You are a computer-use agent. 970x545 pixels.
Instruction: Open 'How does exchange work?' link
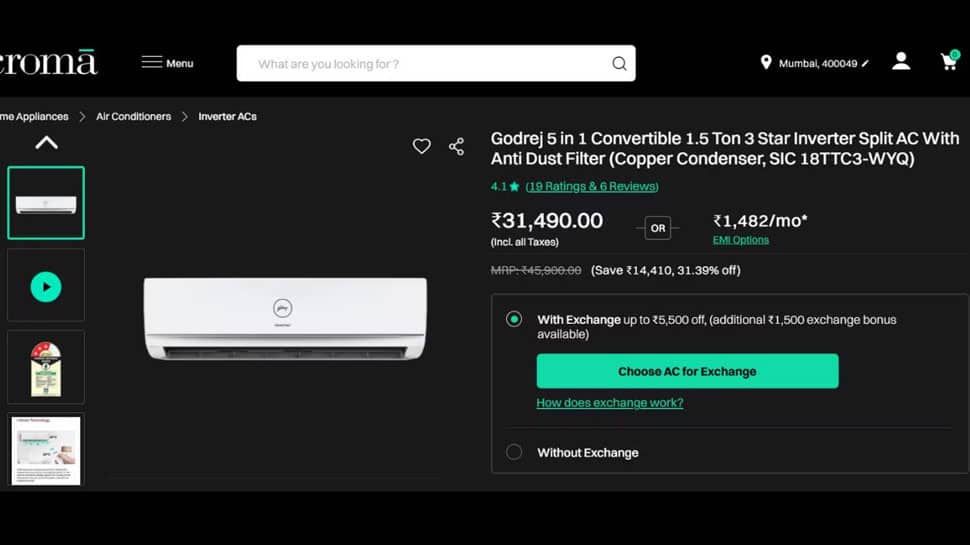[x=610, y=403]
